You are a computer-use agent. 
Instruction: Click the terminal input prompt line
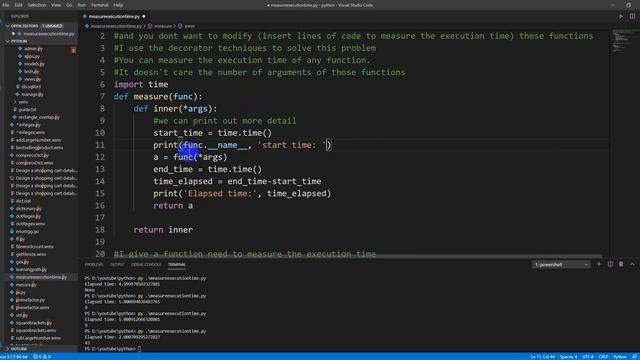click(x=113, y=349)
